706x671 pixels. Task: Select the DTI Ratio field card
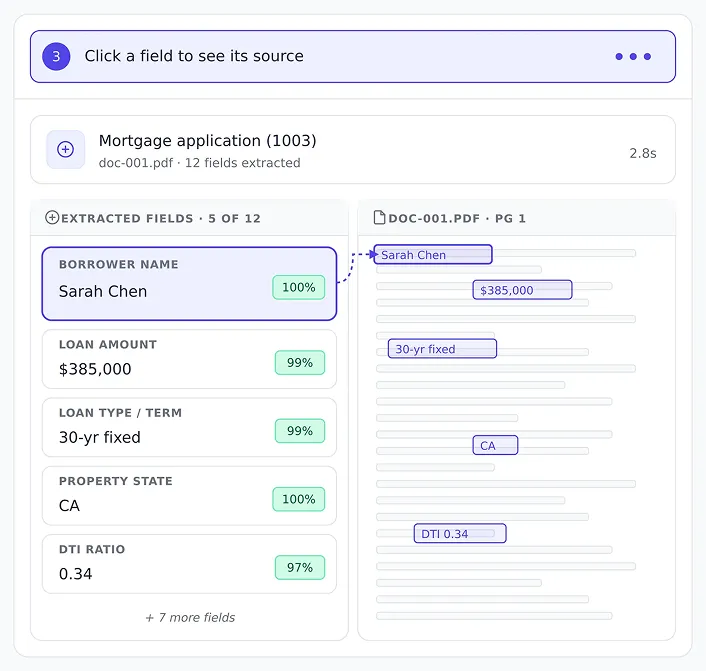(x=189, y=564)
